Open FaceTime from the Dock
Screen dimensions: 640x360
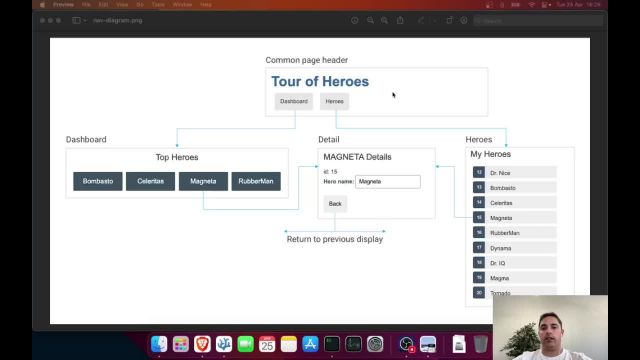pos(245,344)
